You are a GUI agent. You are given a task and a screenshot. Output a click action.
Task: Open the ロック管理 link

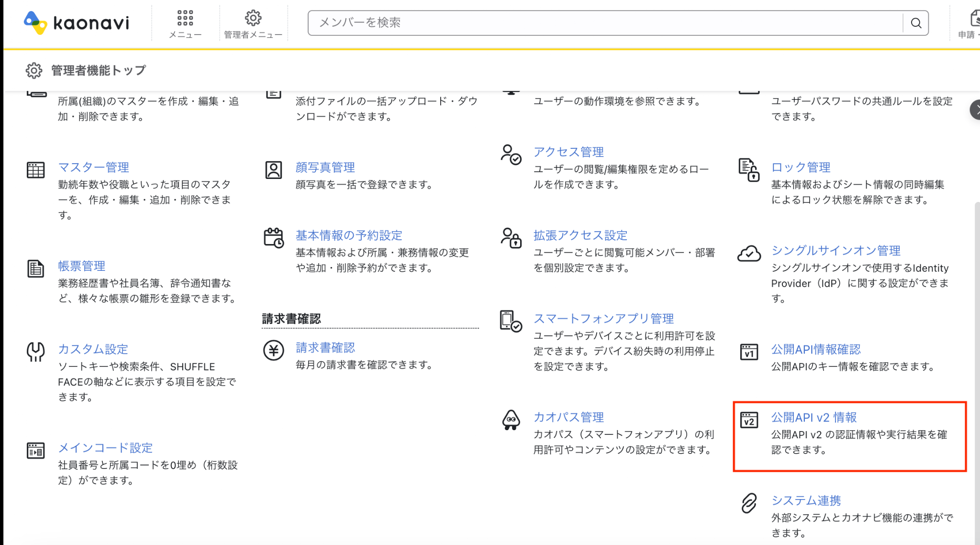801,167
